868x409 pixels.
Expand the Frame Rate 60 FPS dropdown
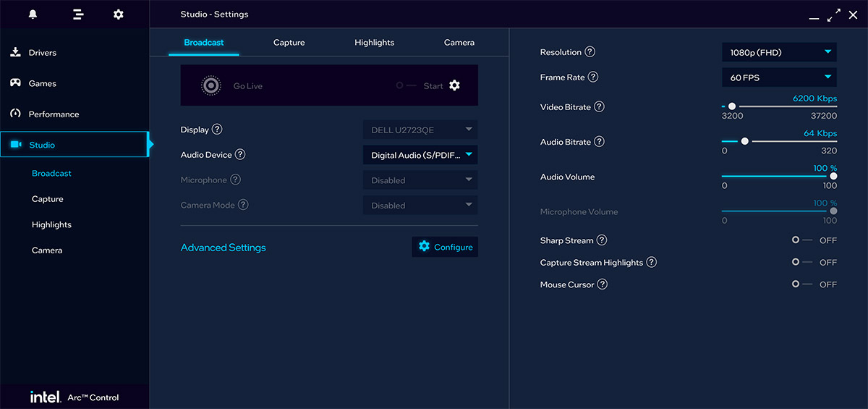point(779,77)
